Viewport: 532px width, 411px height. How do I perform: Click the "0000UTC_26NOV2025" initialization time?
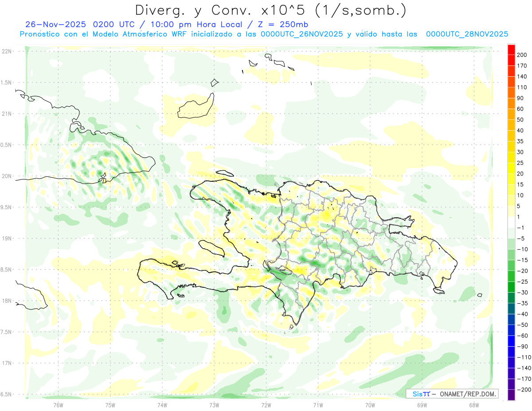point(302,34)
